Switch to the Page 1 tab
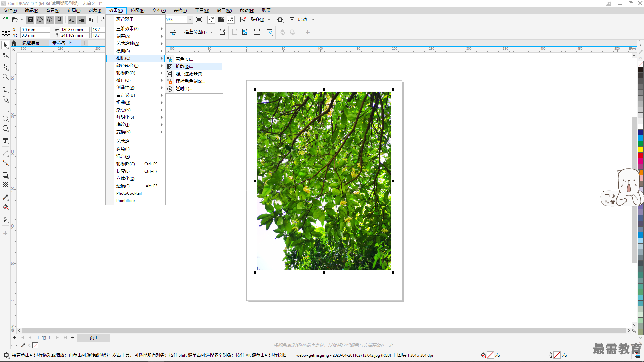Screen dimensions: 644x362 93,338
